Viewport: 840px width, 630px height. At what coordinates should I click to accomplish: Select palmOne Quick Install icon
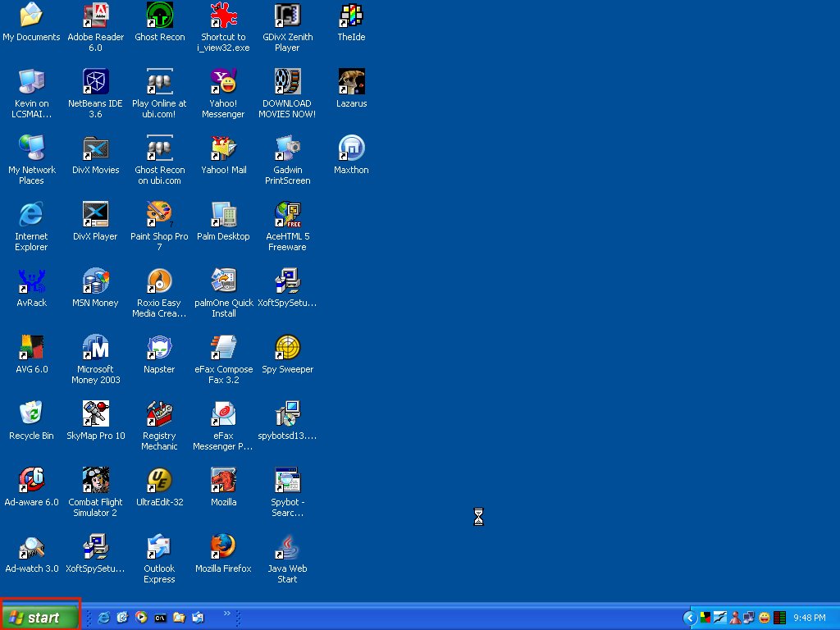click(223, 281)
